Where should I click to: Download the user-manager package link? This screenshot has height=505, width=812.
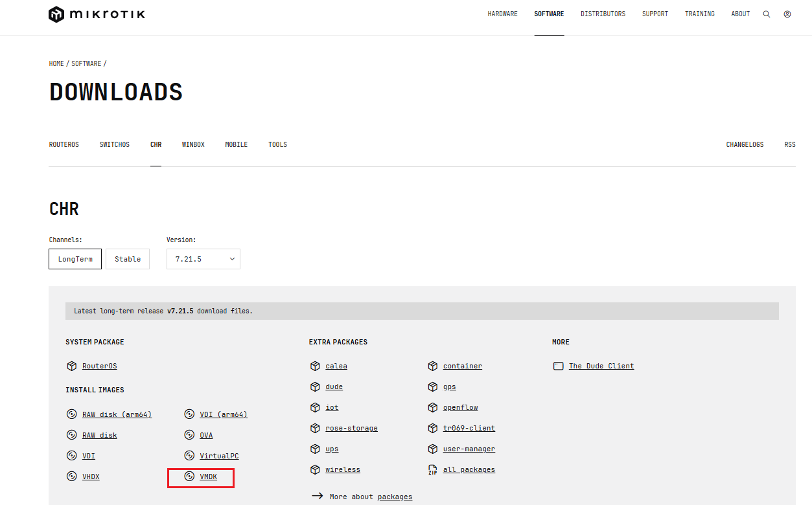[x=469, y=449]
